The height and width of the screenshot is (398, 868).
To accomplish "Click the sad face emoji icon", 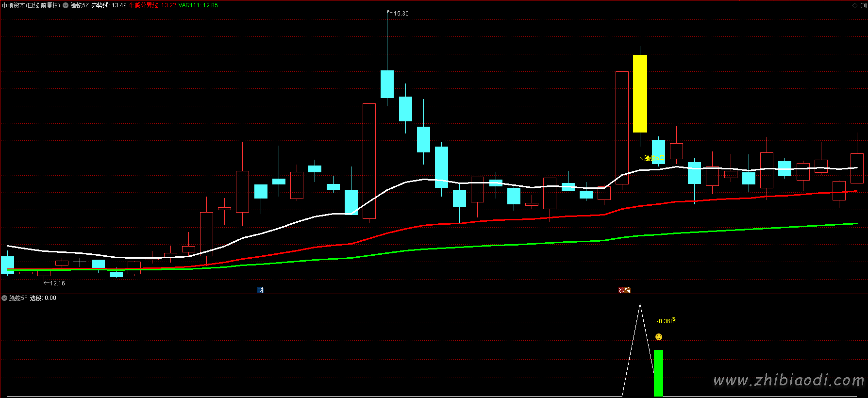I will click(x=659, y=337).
